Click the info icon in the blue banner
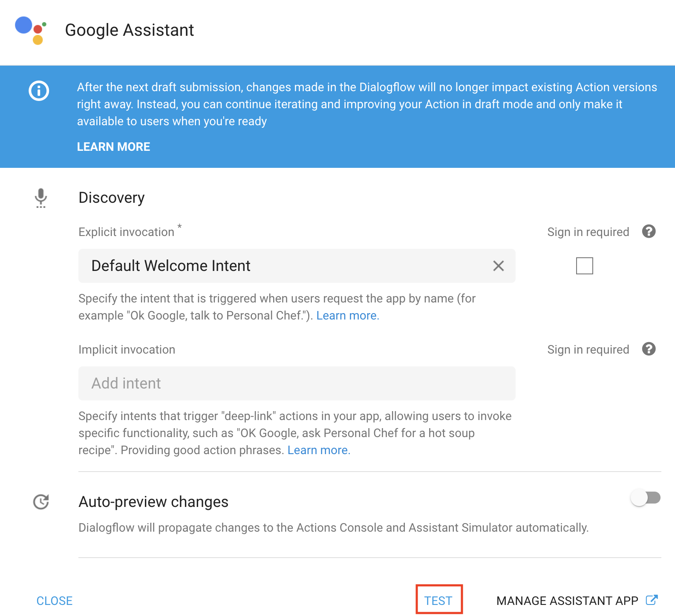Viewport: 675px width, 616px height. click(39, 91)
